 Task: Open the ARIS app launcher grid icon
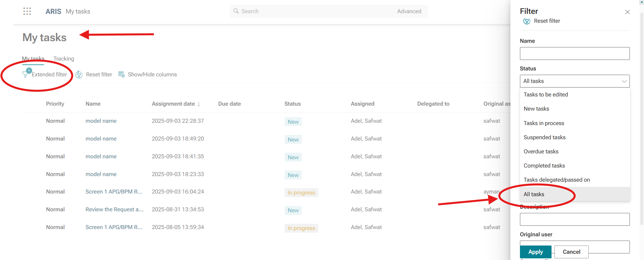coord(27,12)
